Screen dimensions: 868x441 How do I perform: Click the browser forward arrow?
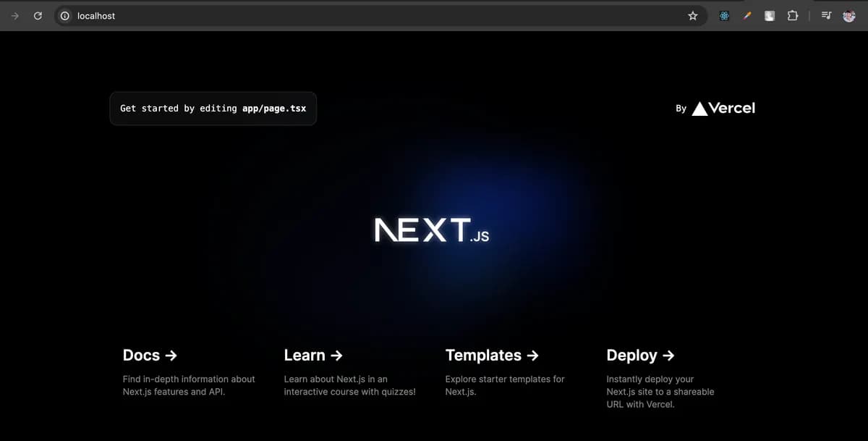click(14, 16)
